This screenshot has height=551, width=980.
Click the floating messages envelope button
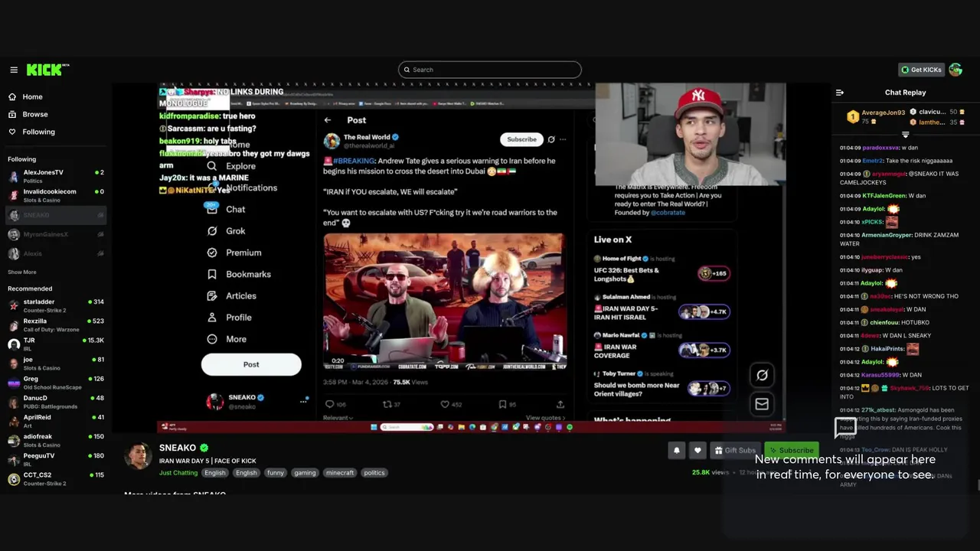[762, 404]
